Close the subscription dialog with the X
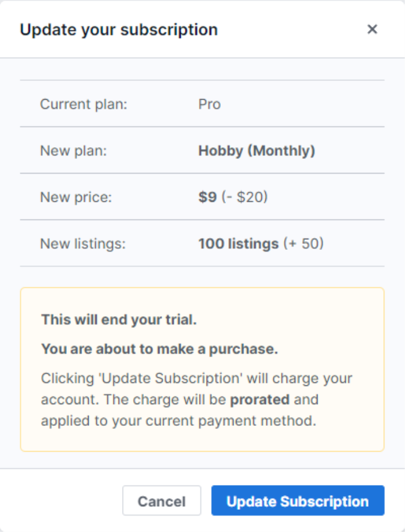405x532 pixels. click(372, 29)
